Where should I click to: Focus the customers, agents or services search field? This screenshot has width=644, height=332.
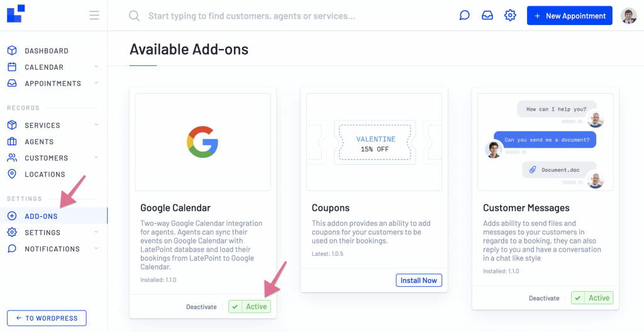pos(252,16)
